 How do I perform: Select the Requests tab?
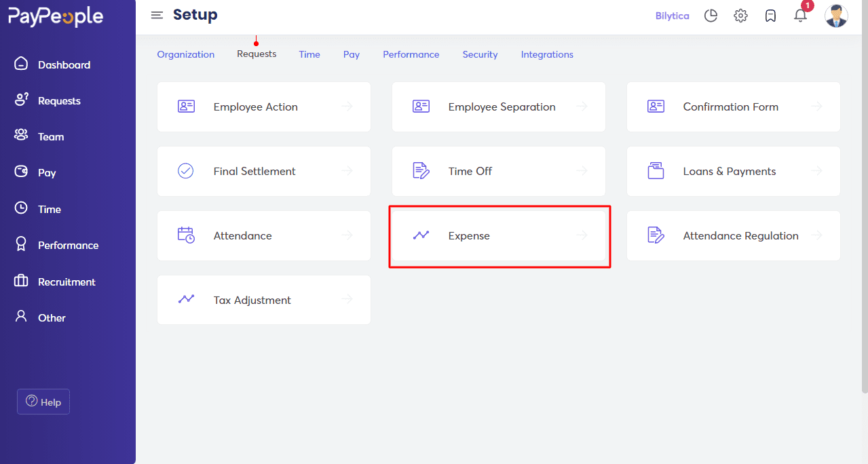[257, 54]
